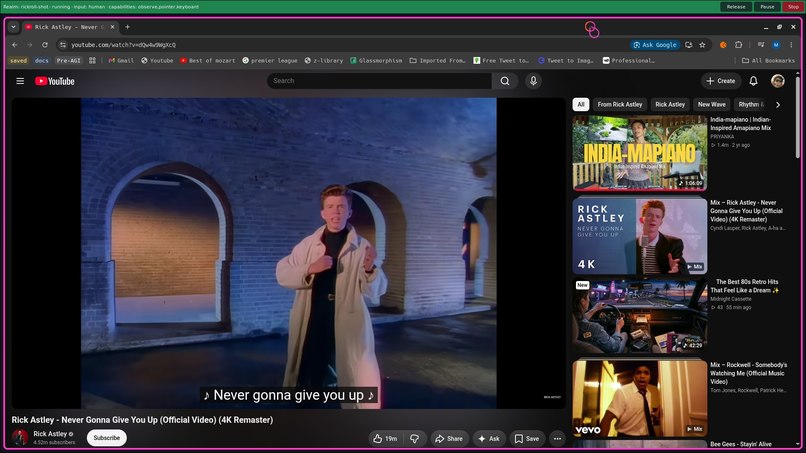Open the saved bookmark

[x=19, y=60]
